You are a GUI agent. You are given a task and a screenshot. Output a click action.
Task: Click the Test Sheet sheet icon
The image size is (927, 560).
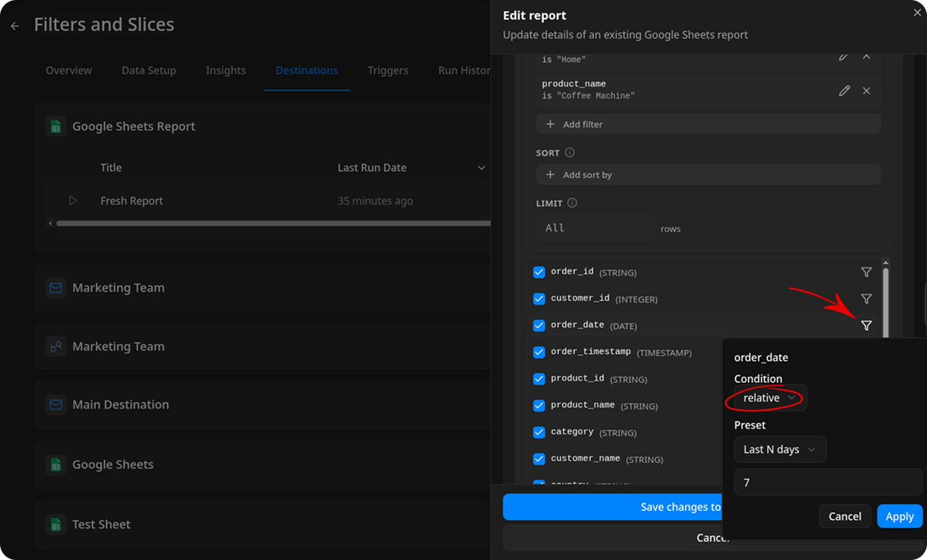point(56,524)
